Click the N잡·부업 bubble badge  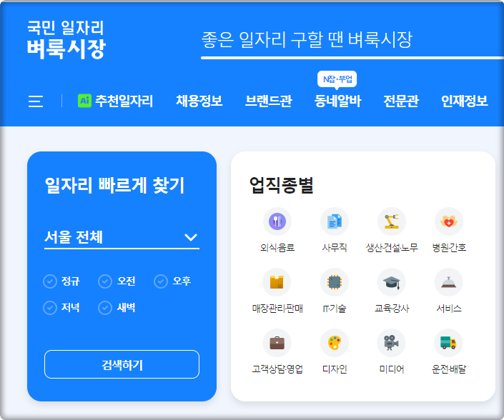coord(337,79)
